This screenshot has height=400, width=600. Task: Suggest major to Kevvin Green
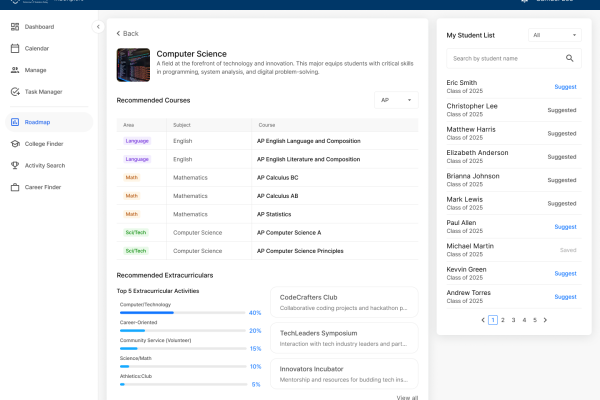click(x=565, y=274)
